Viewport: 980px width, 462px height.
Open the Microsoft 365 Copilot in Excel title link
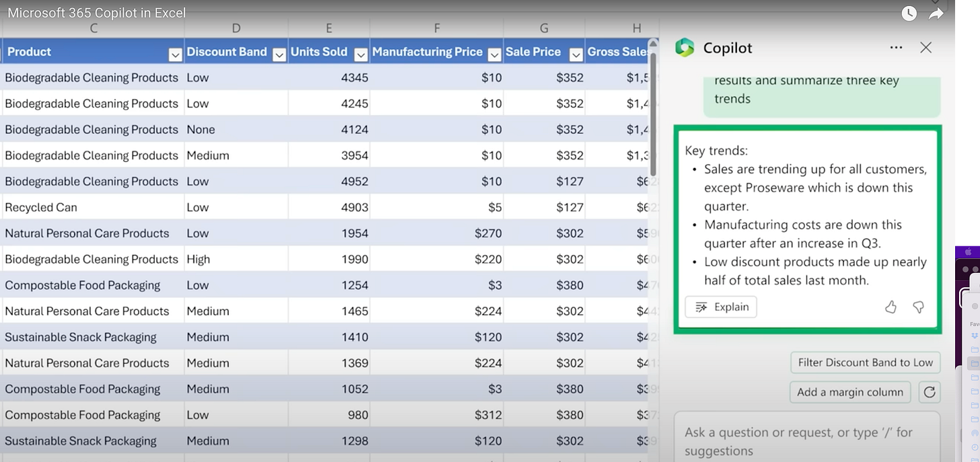(x=97, y=13)
